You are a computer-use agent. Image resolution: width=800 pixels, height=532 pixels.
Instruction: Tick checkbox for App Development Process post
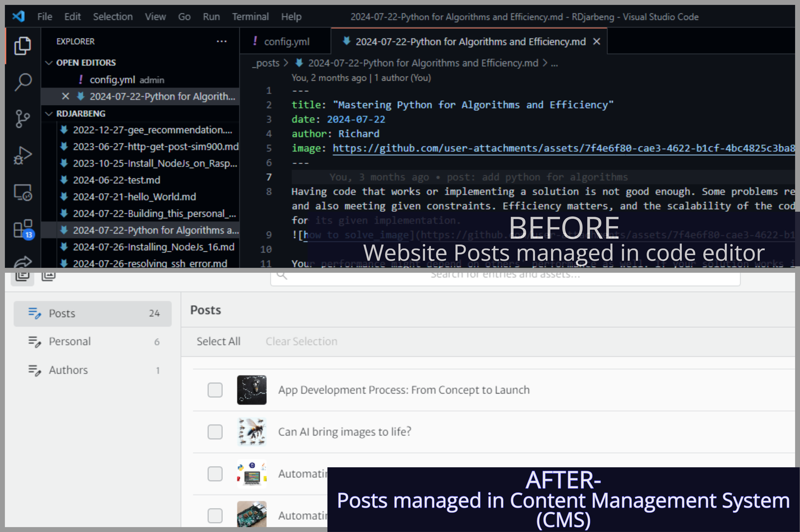pos(215,390)
